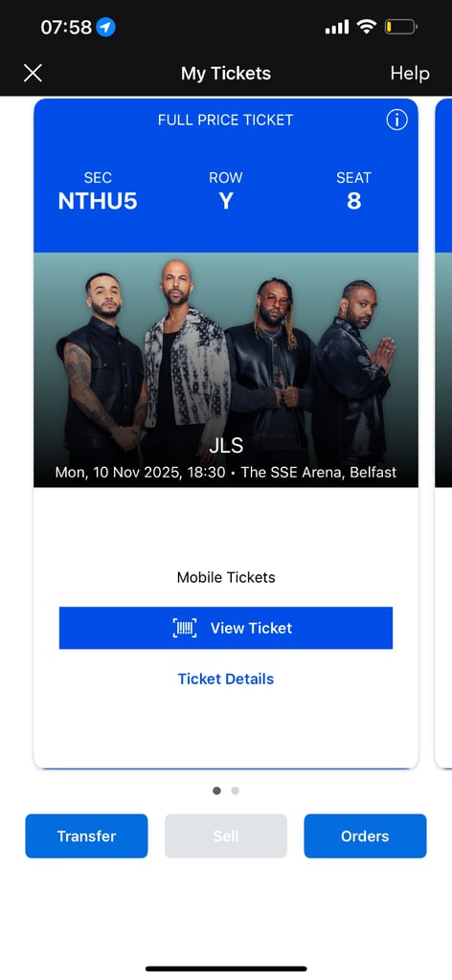Tap the Transfer button
This screenshot has width=452, height=980.
pyautogui.click(x=86, y=835)
